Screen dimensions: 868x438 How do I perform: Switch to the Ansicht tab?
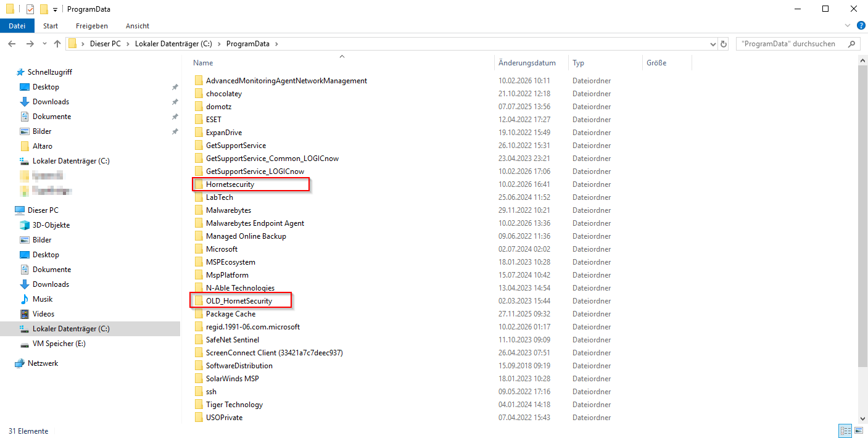pyautogui.click(x=137, y=26)
